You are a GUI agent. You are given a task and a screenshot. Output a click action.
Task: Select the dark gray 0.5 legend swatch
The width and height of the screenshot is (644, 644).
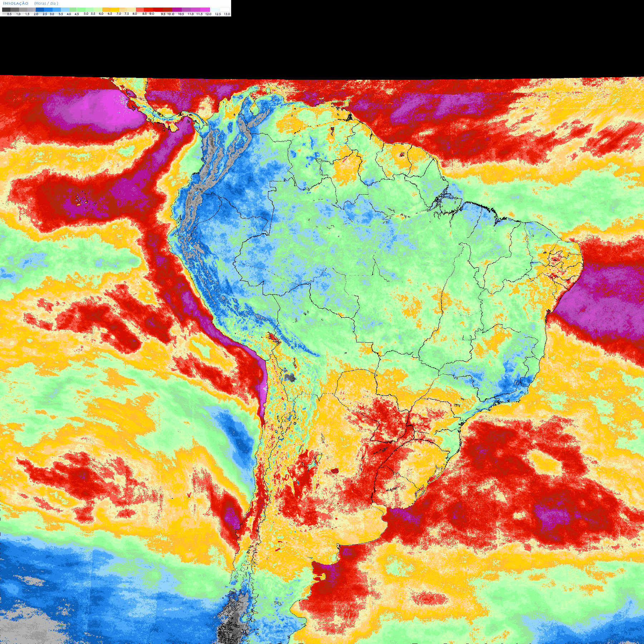6,10
